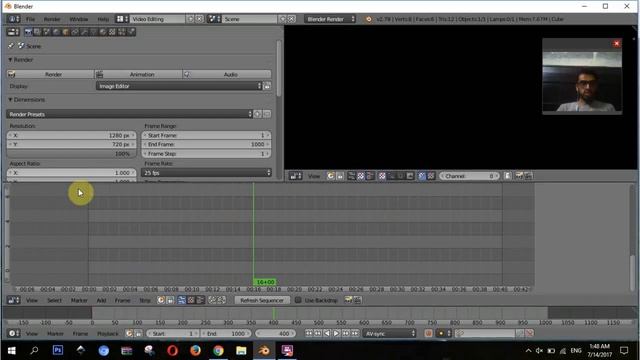
Task: Open the 25 fps frame rate dropdown
Action: [x=206, y=173]
